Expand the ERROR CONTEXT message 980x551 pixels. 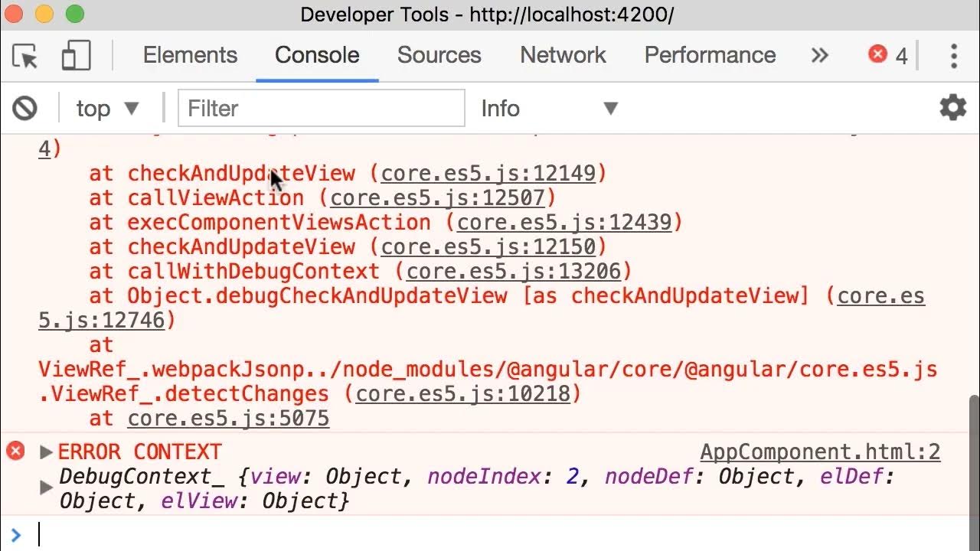(x=46, y=452)
